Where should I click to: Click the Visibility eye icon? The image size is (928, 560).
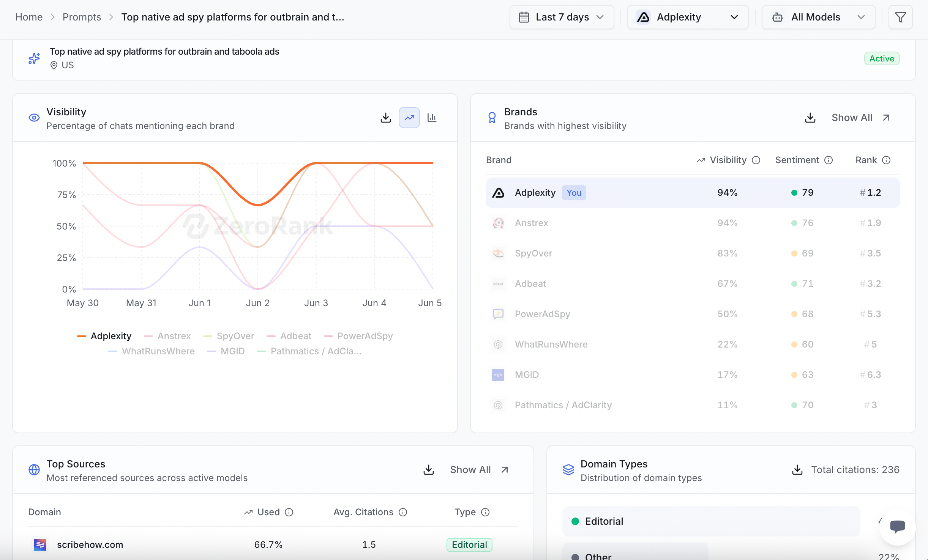pyautogui.click(x=34, y=118)
